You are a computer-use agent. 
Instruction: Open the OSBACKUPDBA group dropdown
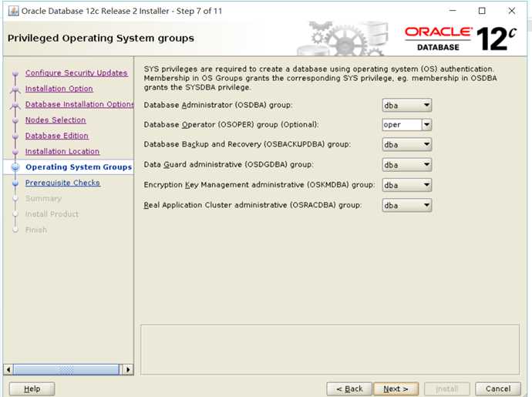point(407,145)
